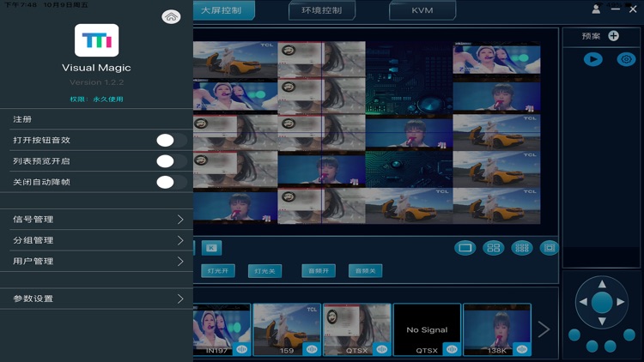
Task: Select the 138K source thumbnail
Action: (497, 329)
